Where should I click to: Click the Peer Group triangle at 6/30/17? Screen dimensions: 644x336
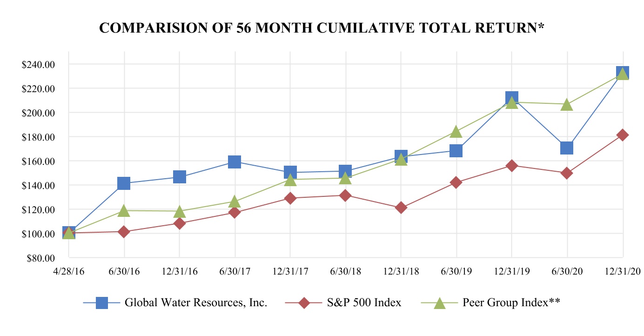235,202
